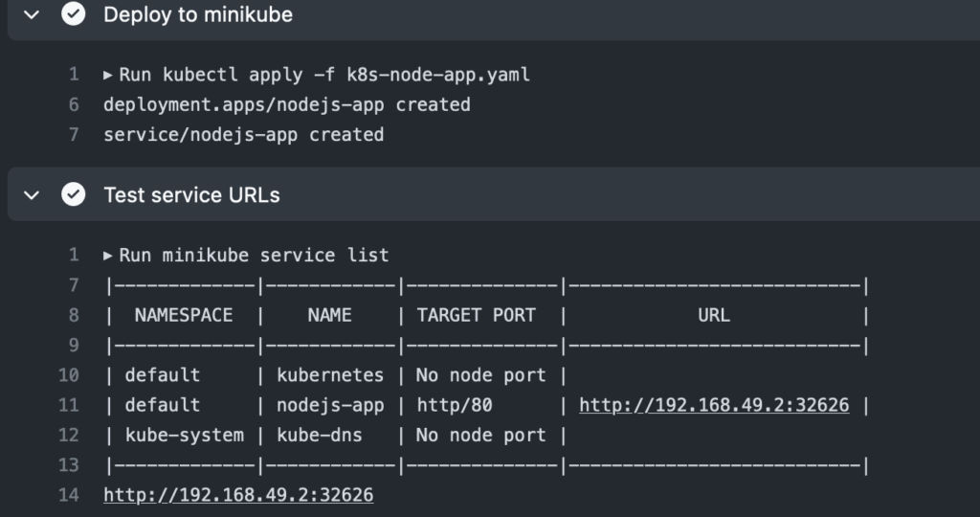Collapse the Test service URLs step chevron

coord(32,195)
